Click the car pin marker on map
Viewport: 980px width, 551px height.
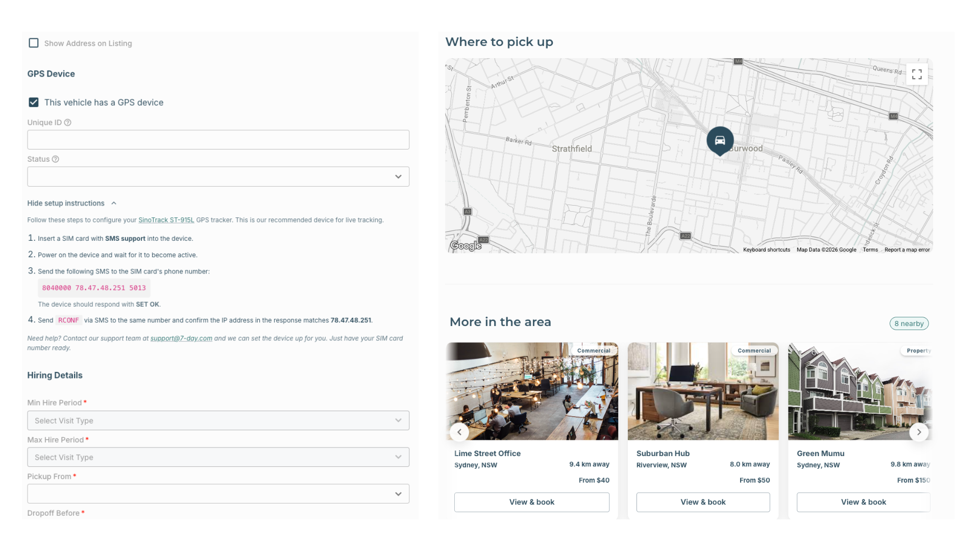[x=720, y=141]
